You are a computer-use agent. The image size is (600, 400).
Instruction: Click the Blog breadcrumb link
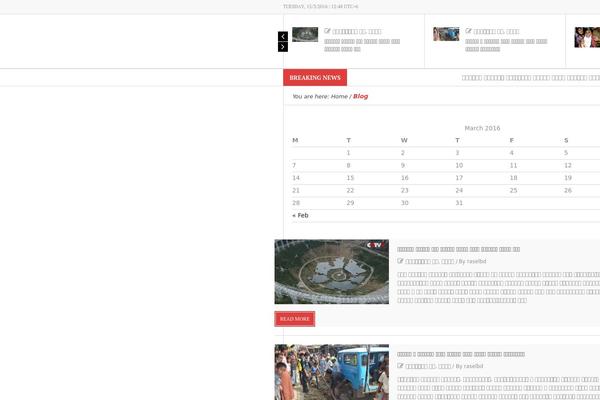tap(361, 97)
